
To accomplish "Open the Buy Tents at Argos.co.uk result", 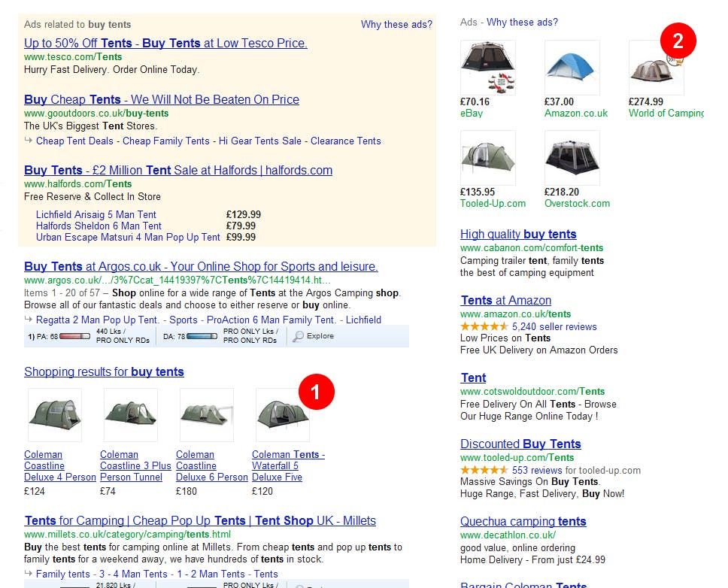I will [201, 266].
